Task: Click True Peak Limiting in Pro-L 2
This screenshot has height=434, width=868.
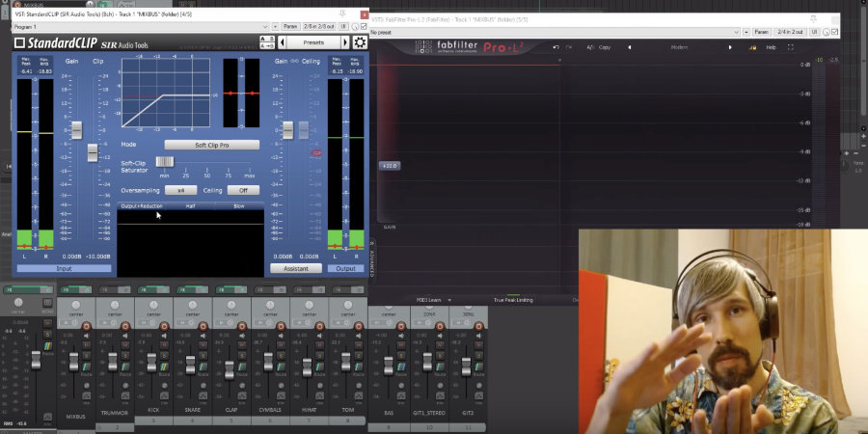Action: (513, 300)
